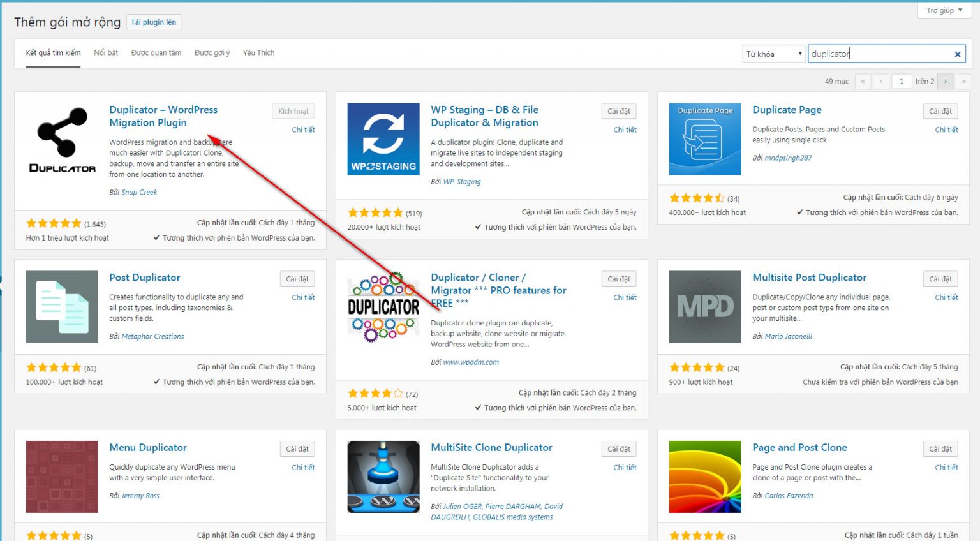980x541 pixels.
Task: Expand the Trợ giúp help panel
Action: [944, 10]
